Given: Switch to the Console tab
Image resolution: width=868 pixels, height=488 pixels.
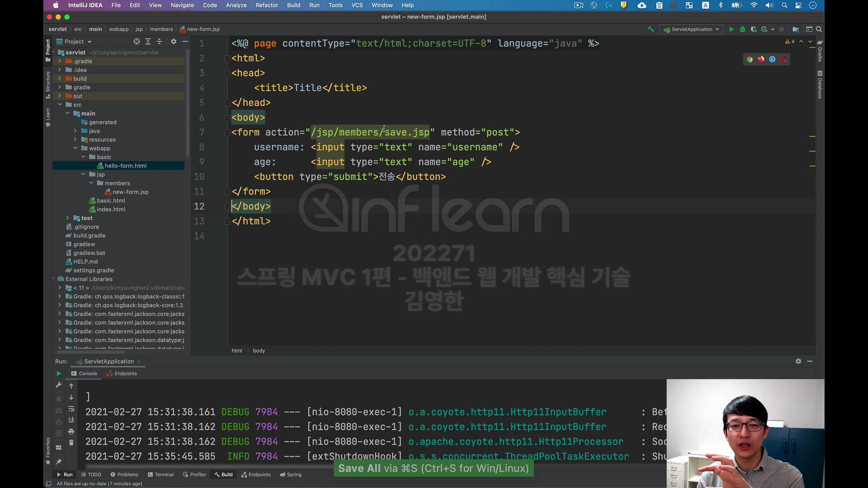Looking at the screenshot, I should click(84, 374).
